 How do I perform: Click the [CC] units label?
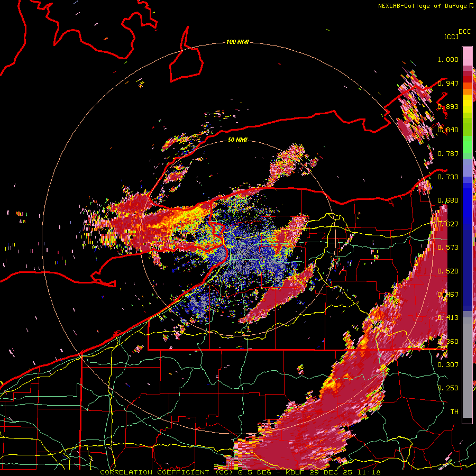click(x=451, y=36)
